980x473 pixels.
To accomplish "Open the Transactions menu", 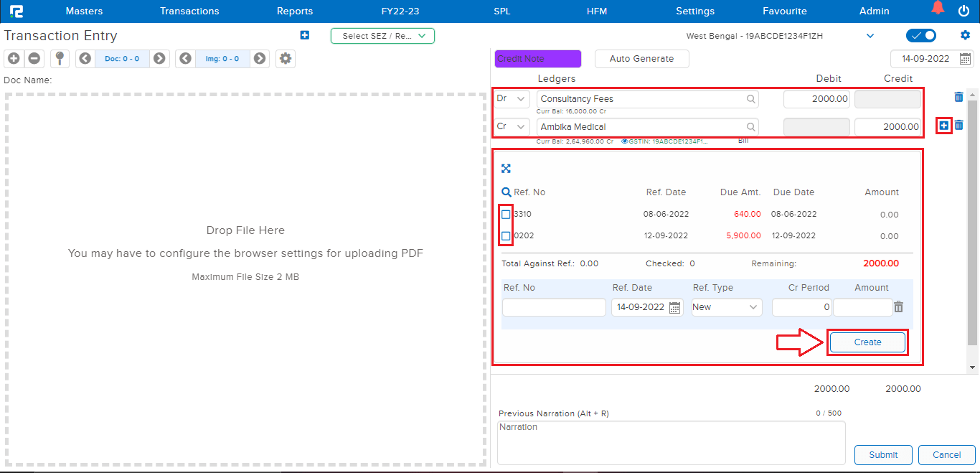I will [189, 11].
